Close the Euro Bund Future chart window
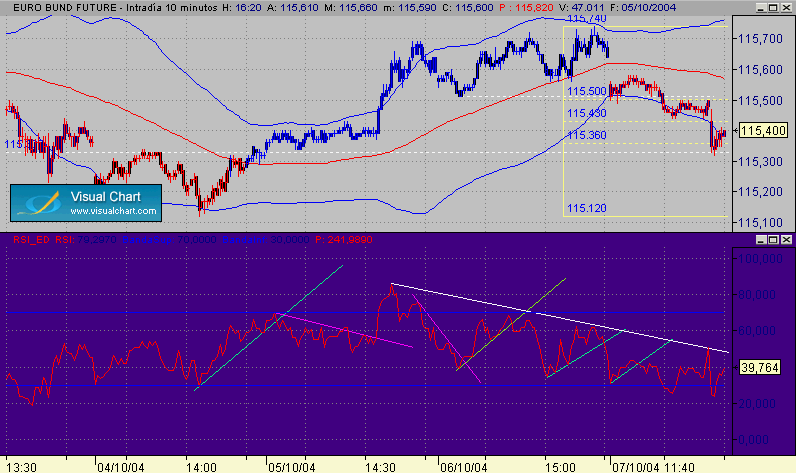Viewport: 796px width, 473px height. (786, 8)
